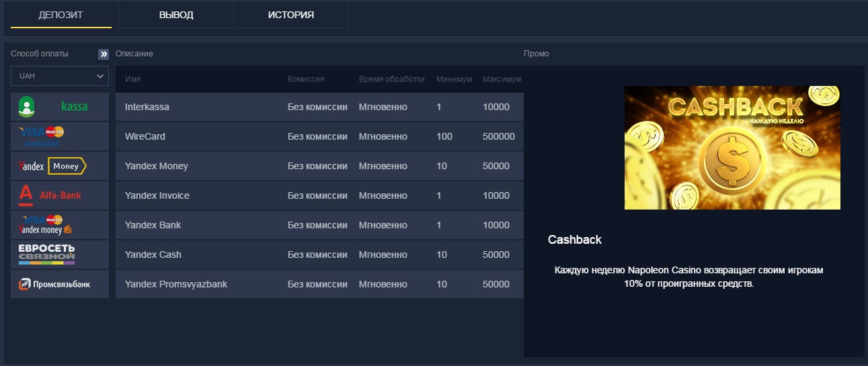Image resolution: width=868 pixels, height=366 pixels.
Task: Click the Cashback promo banner image
Action: [732, 148]
